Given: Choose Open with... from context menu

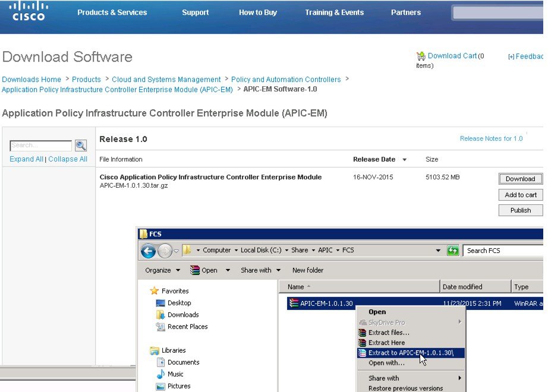Looking at the screenshot, I should 386,363.
